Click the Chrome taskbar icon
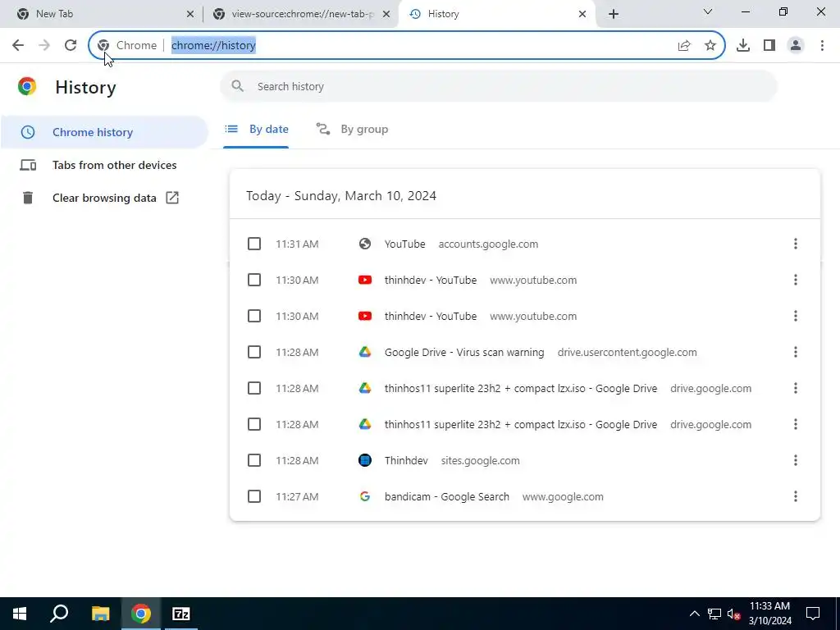 point(141,614)
